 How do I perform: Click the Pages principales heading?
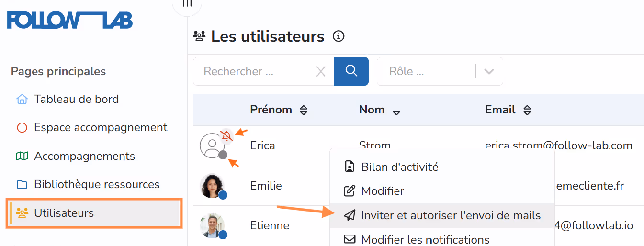[58, 72]
